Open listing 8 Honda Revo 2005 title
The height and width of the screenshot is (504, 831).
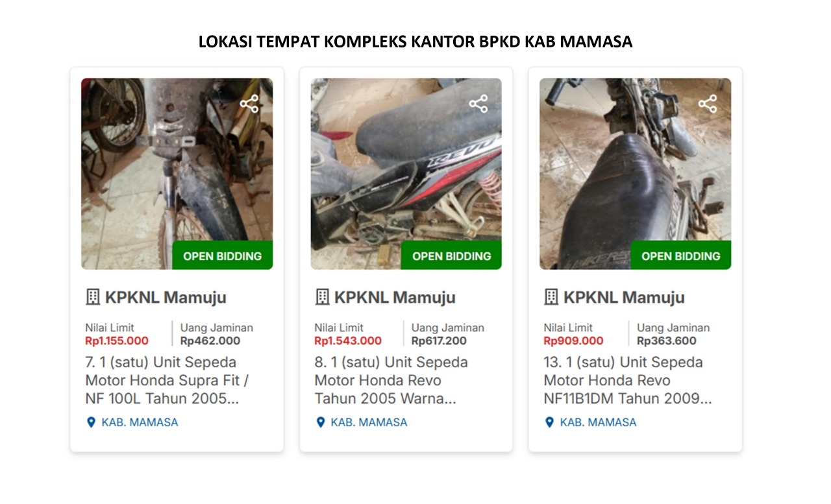click(x=391, y=380)
